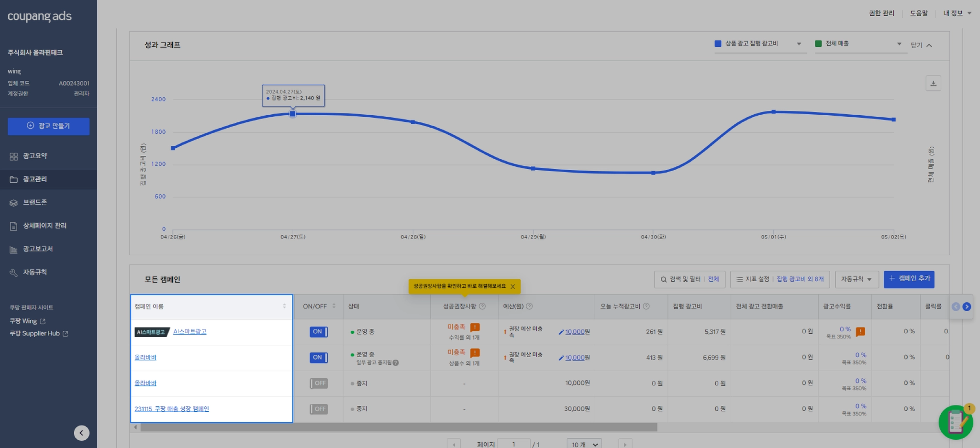This screenshot has width=980, height=448.
Task: Switch off the second row 올라바바 ON toggle
Action: pos(318,357)
